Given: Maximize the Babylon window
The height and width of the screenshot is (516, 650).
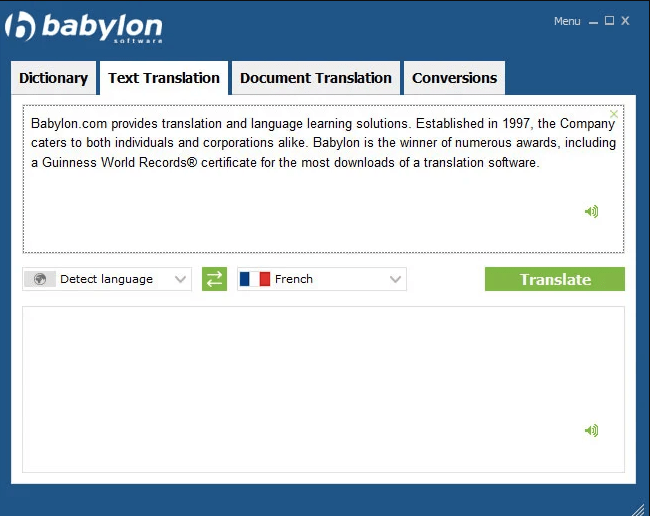Looking at the screenshot, I should (x=609, y=21).
